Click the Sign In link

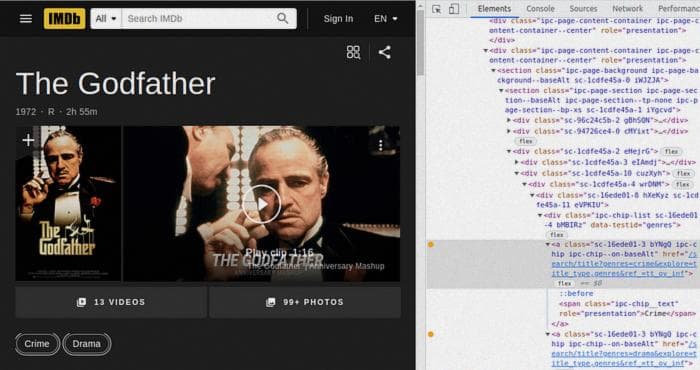coord(338,19)
